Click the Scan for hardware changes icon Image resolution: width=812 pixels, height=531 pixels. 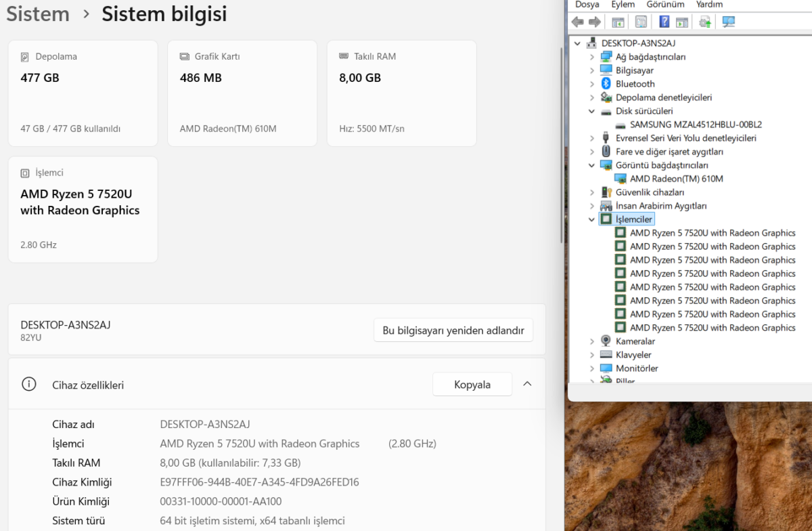pyautogui.click(x=729, y=22)
